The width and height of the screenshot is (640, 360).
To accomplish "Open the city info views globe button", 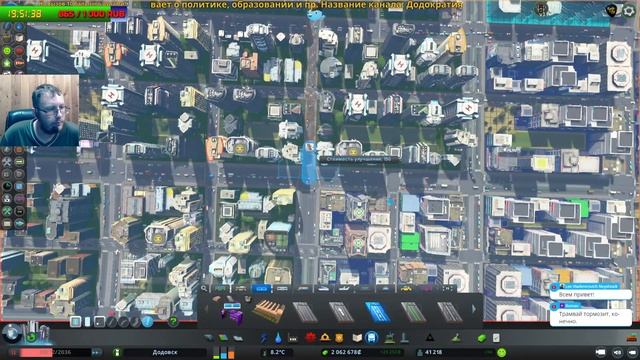I will coord(12,332).
